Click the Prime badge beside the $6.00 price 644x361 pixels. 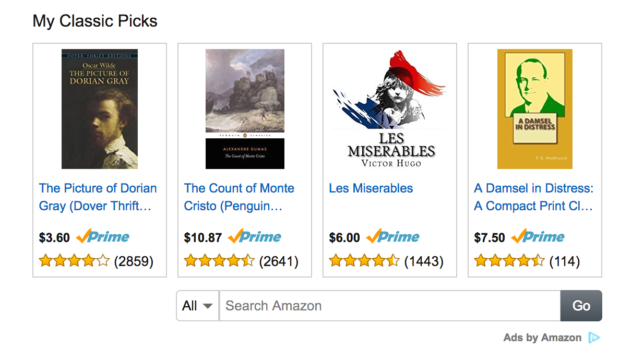click(x=393, y=237)
